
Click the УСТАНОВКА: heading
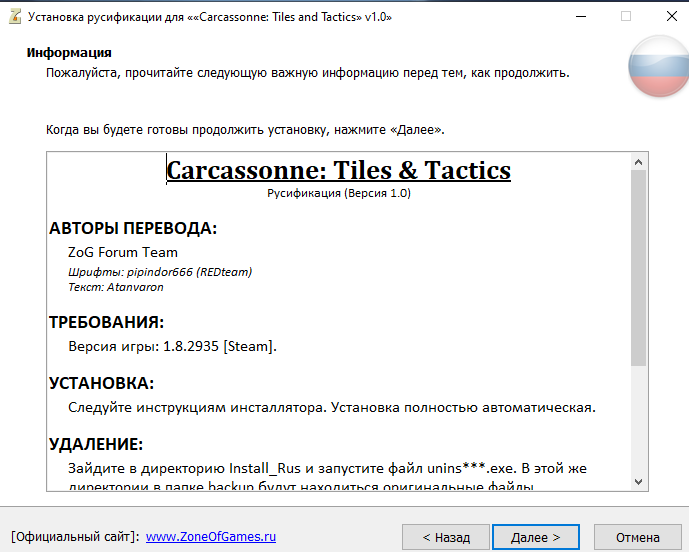click(x=102, y=383)
